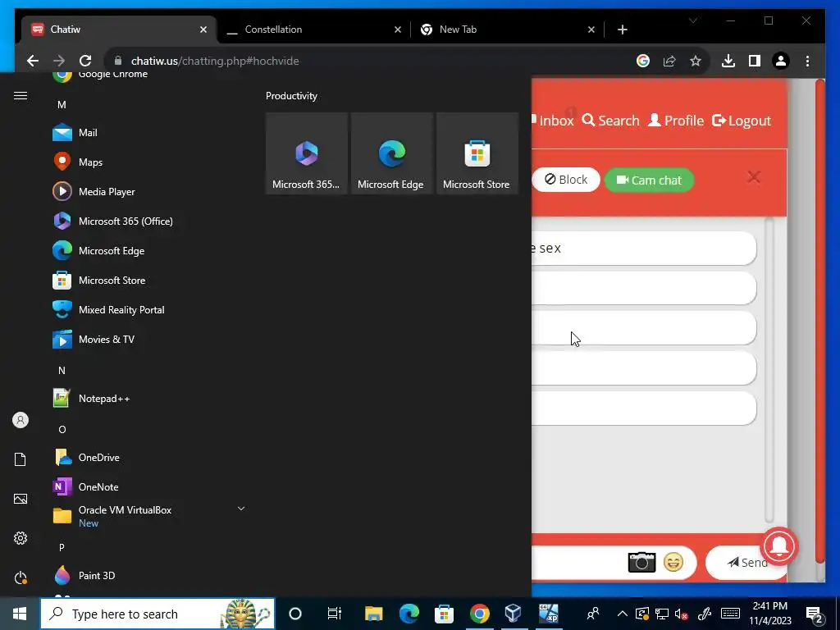This screenshot has height=630, width=840.
Task: Show hidden system tray icons
Action: coord(622,614)
